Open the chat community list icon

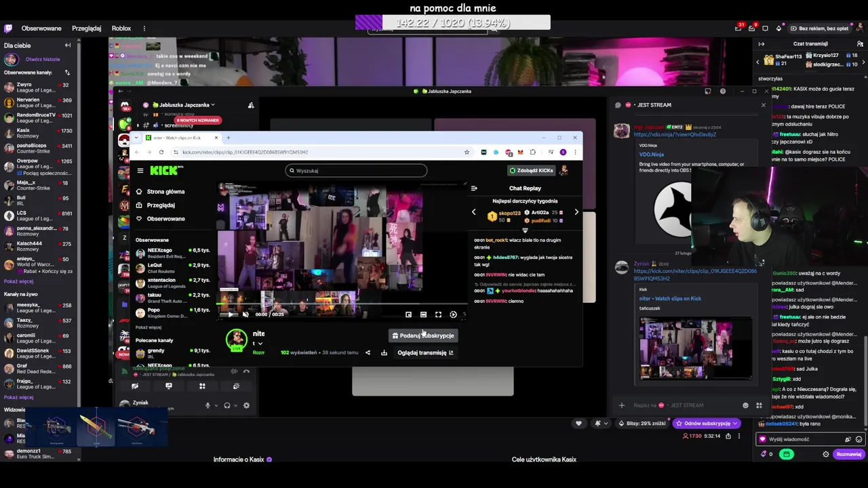point(861,44)
